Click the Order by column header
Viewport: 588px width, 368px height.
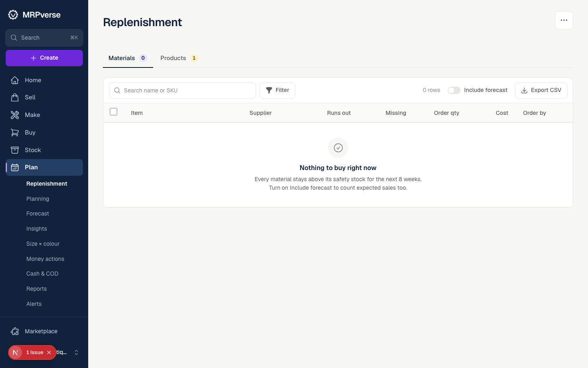point(535,113)
